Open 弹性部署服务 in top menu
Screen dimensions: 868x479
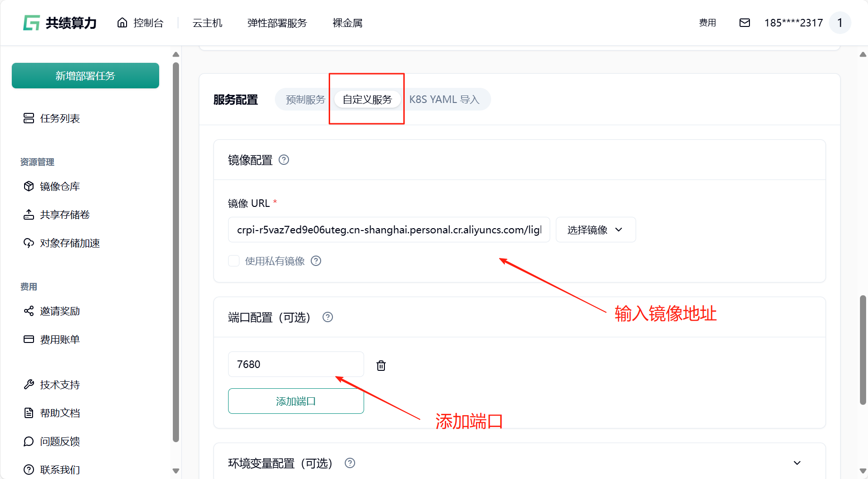(277, 23)
